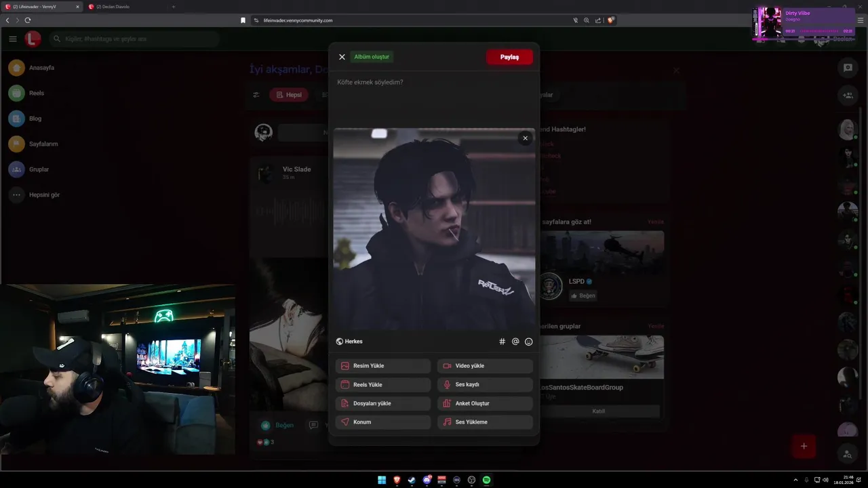
Task: Open Gruplar in sidebar
Action: point(29,169)
